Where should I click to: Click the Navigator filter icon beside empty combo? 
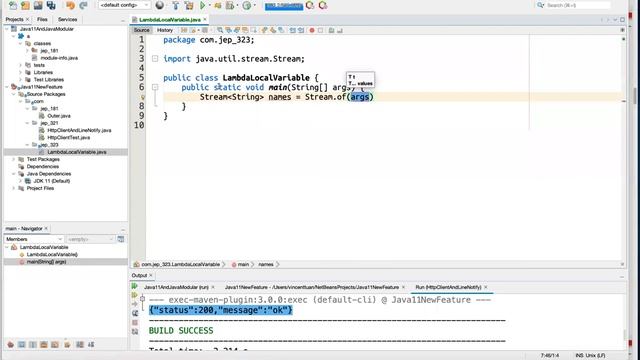(121, 239)
